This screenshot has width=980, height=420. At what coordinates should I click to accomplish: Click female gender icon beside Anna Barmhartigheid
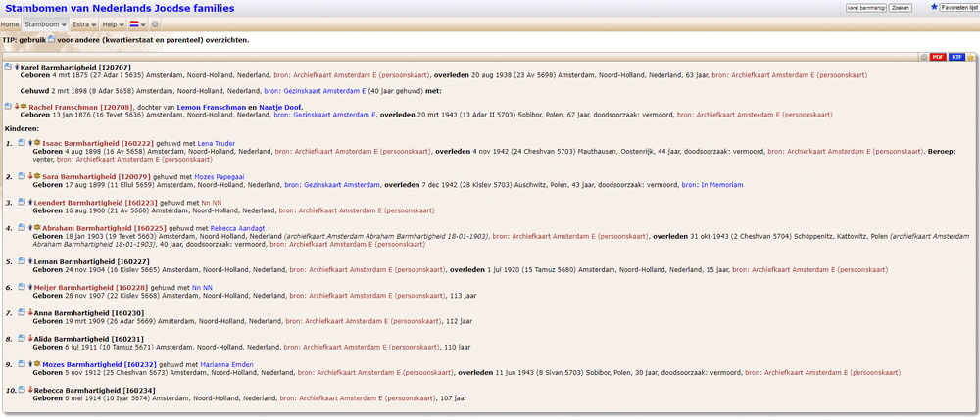pyautogui.click(x=30, y=312)
